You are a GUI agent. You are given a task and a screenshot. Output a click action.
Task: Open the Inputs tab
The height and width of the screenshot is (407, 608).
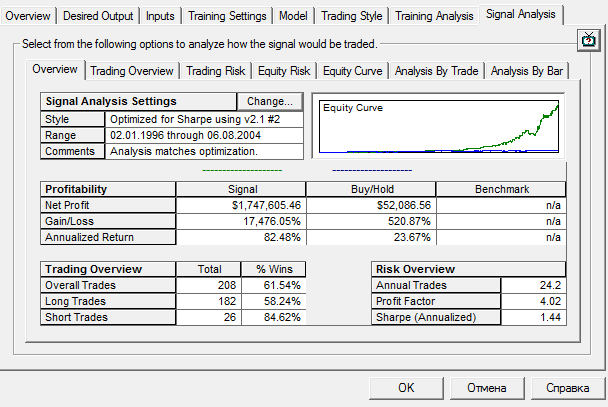click(159, 16)
